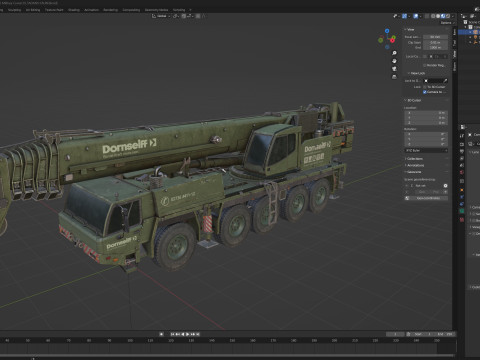480x360 pixels.
Task: Open the green Object Data properties tab icon
Action: (x=462, y=211)
